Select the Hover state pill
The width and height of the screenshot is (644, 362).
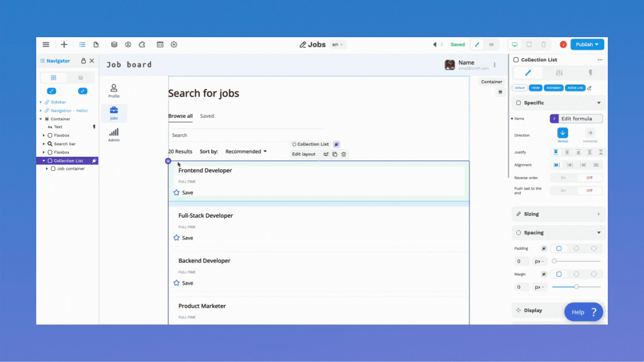click(x=535, y=87)
